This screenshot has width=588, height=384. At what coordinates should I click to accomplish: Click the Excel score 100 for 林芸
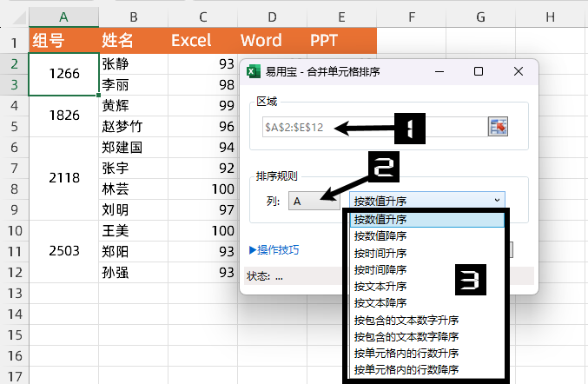coord(203,189)
